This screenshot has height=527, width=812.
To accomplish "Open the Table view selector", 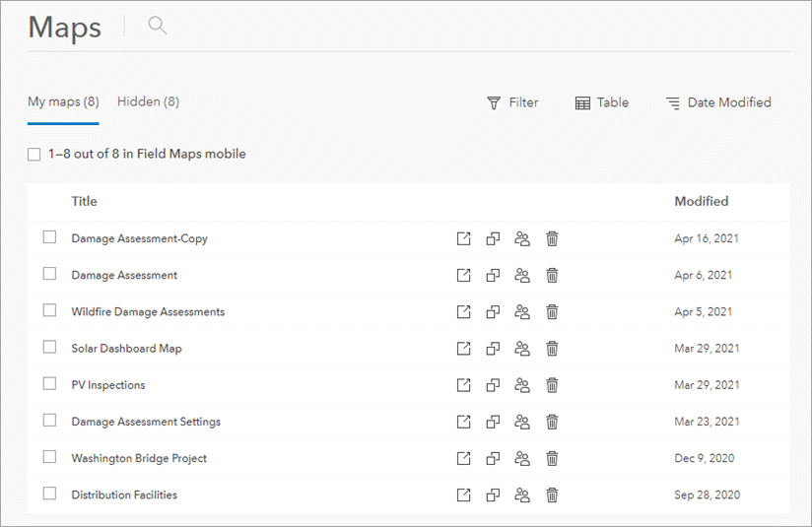I will pyautogui.click(x=602, y=102).
